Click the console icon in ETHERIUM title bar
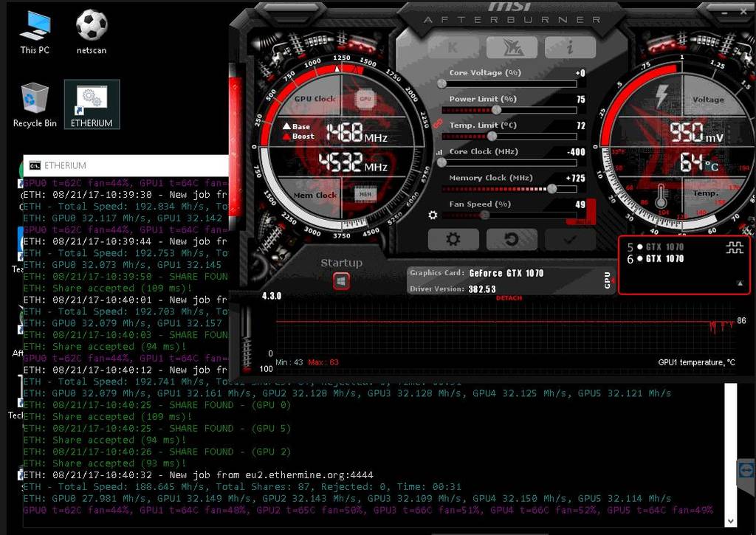756x535 pixels. 35,166
